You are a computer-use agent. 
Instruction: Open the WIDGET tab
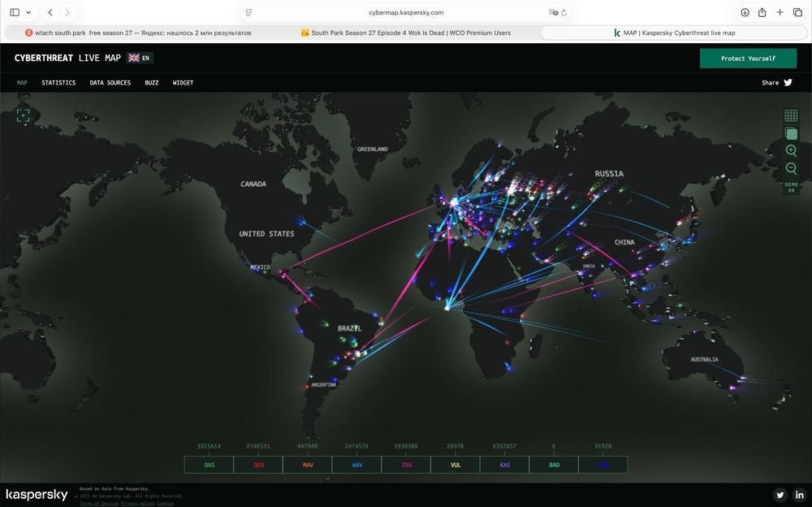pos(183,82)
